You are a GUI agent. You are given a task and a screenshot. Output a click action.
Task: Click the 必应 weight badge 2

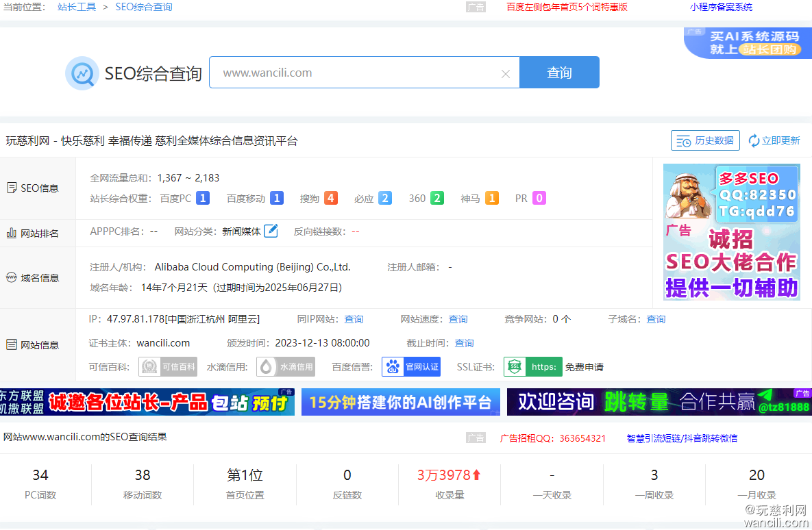point(385,198)
